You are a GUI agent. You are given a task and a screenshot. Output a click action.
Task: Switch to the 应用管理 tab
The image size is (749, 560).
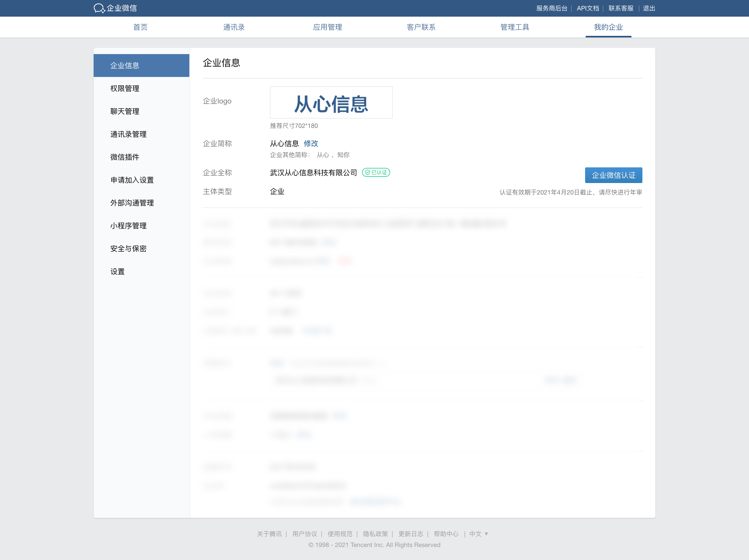click(x=327, y=27)
